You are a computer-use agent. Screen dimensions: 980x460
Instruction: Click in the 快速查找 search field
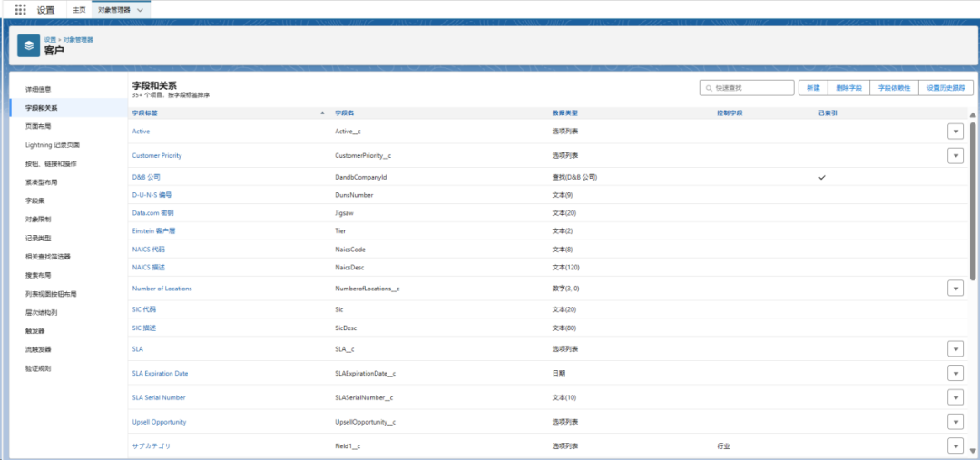point(746,88)
